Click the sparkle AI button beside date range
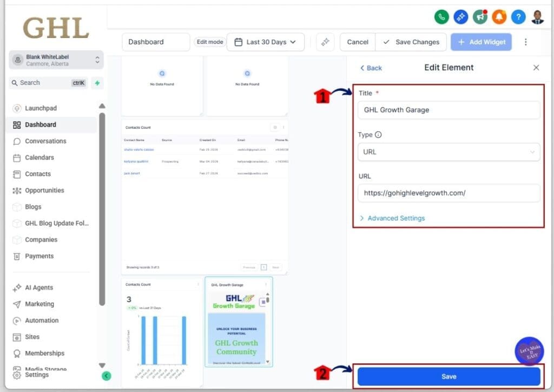The image size is (554, 392). click(325, 42)
